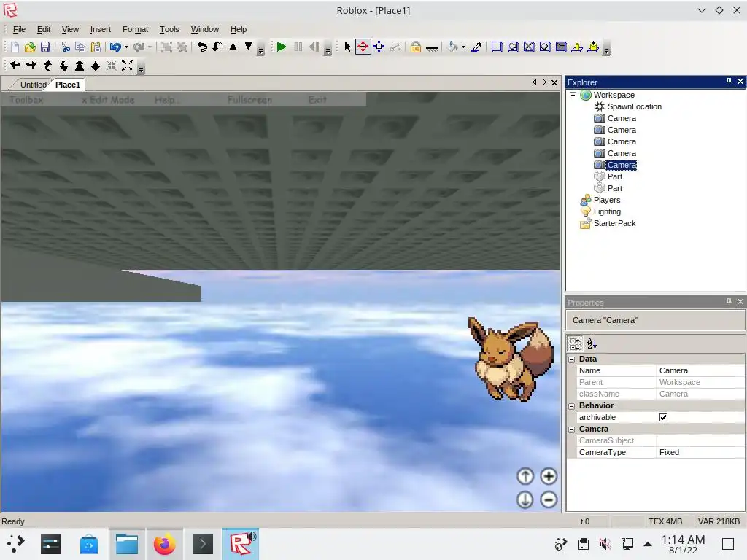
Task: Open the CameraType Fixed value field
Action: pyautogui.click(x=701, y=452)
